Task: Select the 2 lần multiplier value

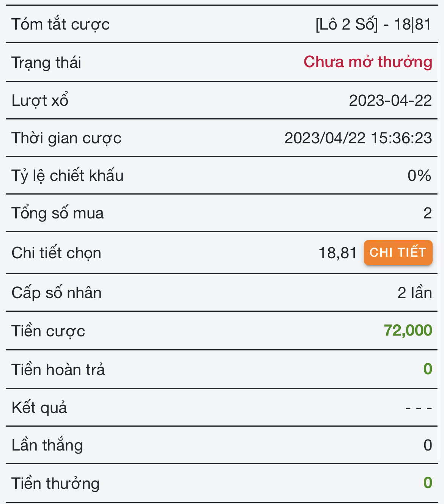Action: click(414, 293)
